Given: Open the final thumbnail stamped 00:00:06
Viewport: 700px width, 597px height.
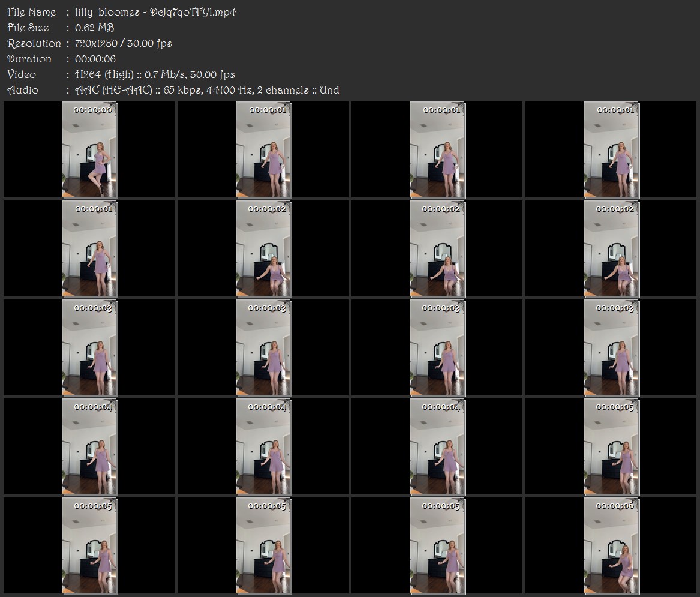Looking at the screenshot, I should tap(611, 546).
